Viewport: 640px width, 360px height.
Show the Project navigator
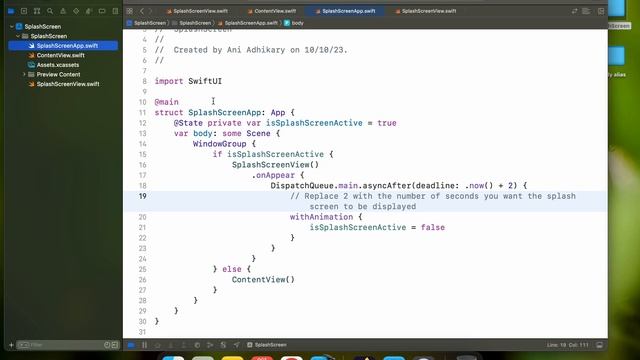(11, 11)
